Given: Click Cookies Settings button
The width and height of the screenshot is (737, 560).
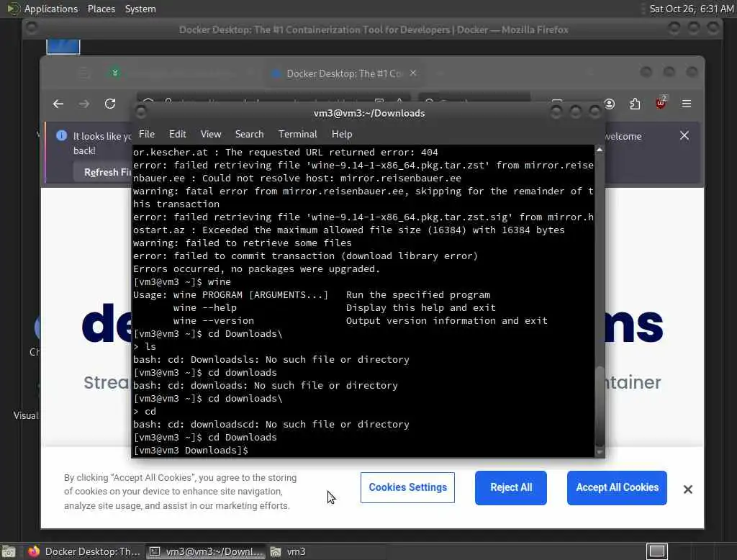Looking at the screenshot, I should coord(407,487).
